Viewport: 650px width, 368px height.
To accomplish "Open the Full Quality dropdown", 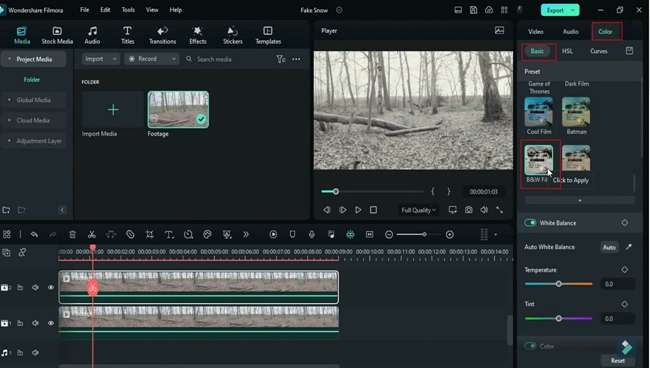I will point(419,210).
